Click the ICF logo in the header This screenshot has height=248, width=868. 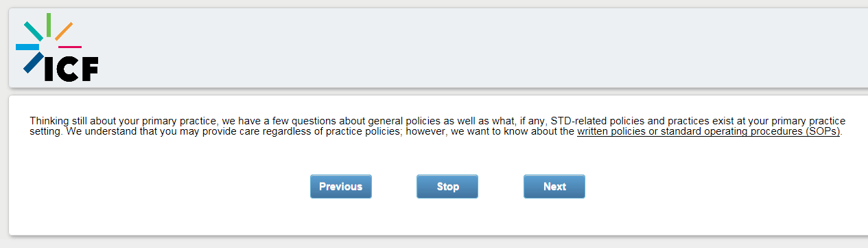click(x=57, y=47)
